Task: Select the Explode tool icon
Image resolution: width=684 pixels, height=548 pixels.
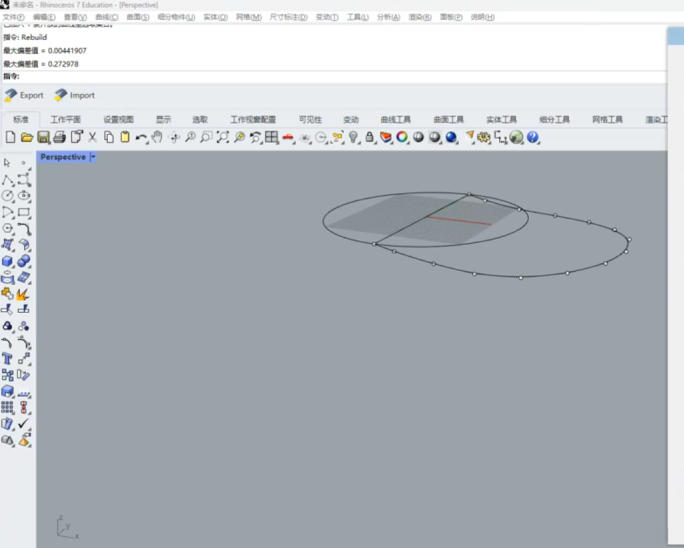Action: point(23,294)
